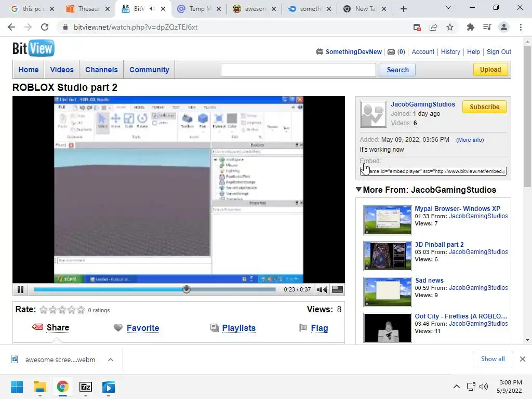Image resolution: width=532 pixels, height=399 pixels.
Task: Open Oof City - Fireflies video link
Action: (461, 316)
